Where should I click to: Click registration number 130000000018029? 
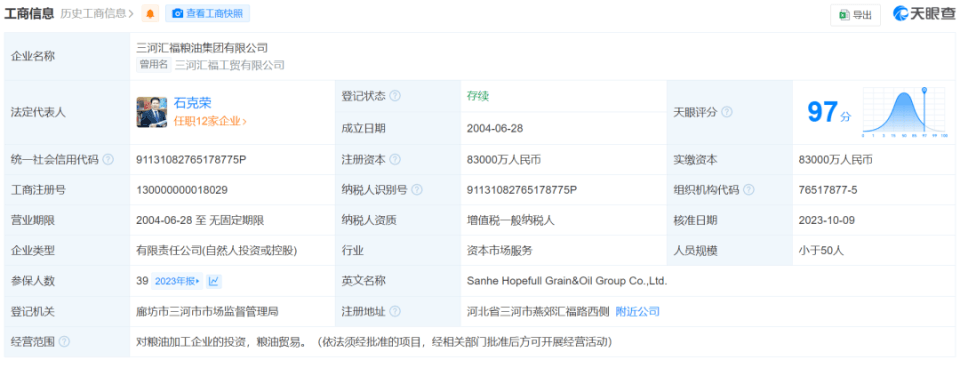click(x=182, y=190)
